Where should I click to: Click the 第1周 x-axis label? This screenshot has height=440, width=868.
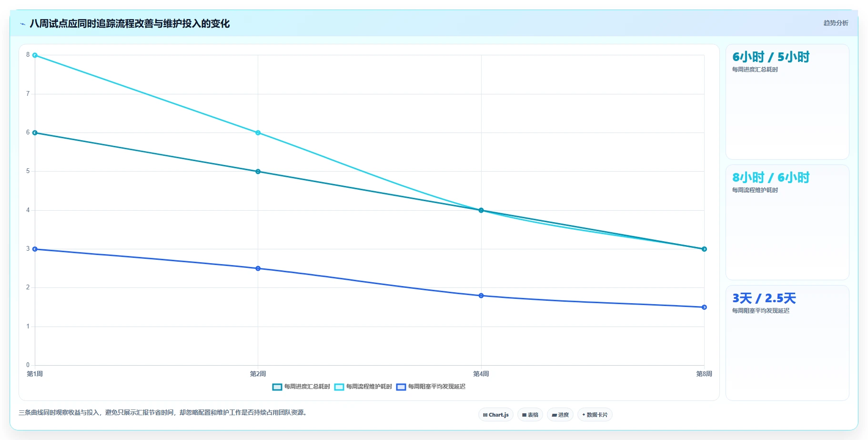[x=35, y=374]
